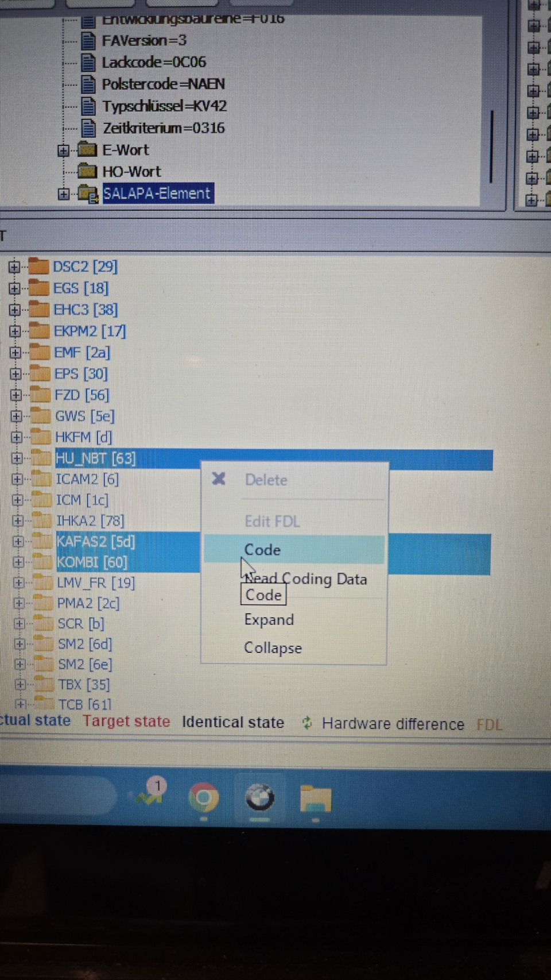Viewport: 551px width, 980px height.
Task: Select the PMA2 [2c] tree row
Action: (x=88, y=603)
